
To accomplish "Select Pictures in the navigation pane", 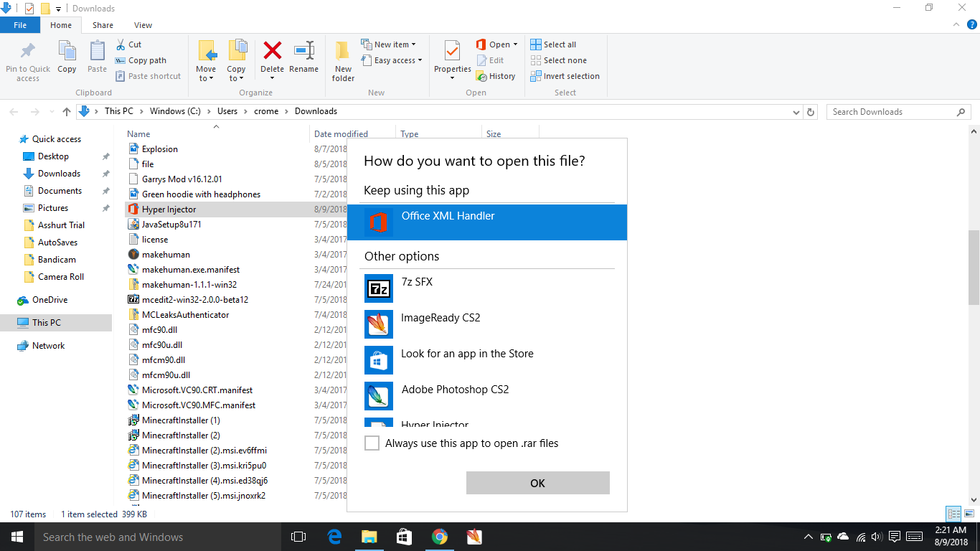I will [x=53, y=208].
